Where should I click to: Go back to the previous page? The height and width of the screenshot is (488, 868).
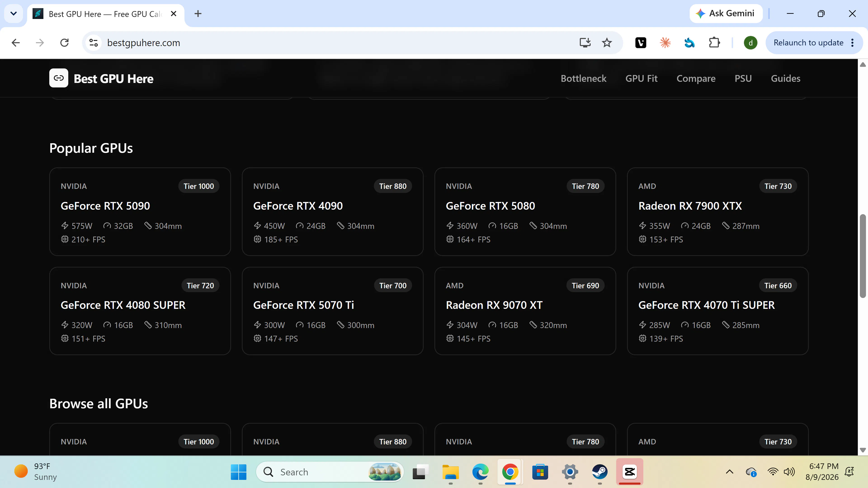click(16, 43)
